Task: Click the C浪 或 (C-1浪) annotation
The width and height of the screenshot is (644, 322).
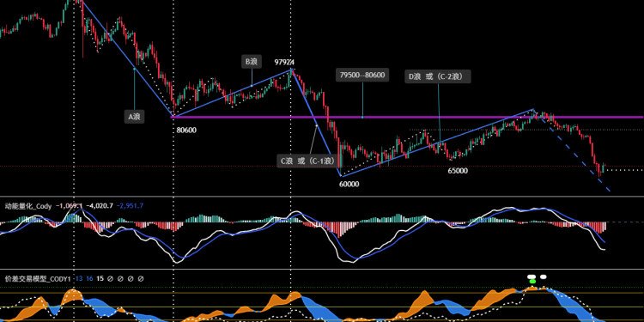Action: 309,161
